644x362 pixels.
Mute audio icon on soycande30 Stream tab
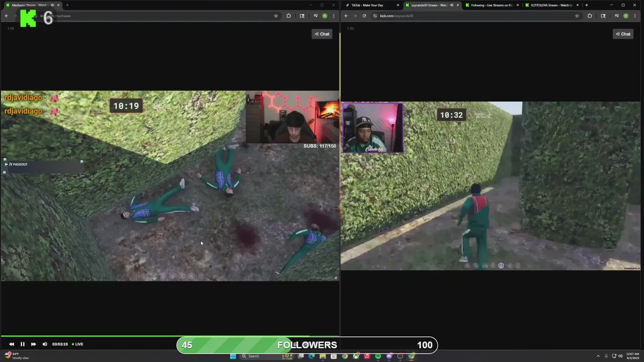point(451,5)
